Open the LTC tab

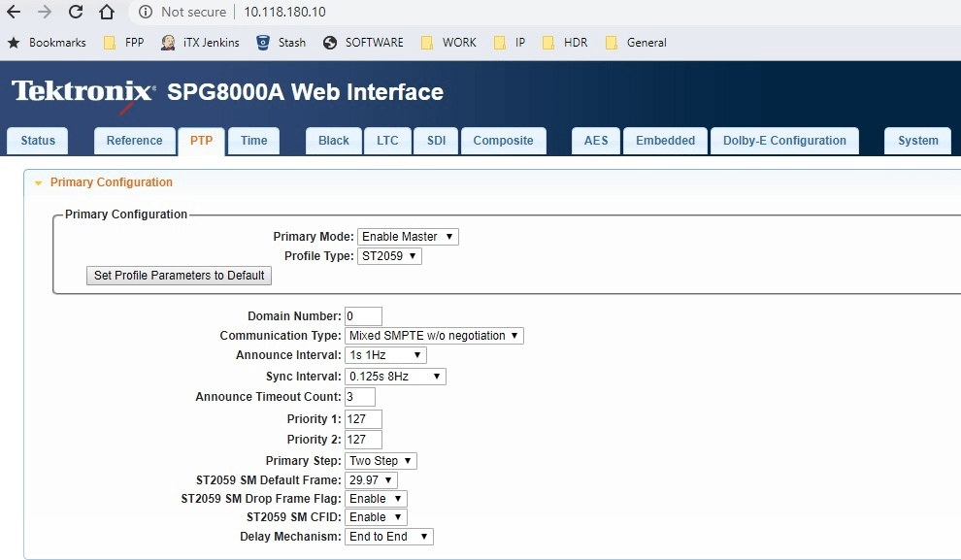(x=387, y=141)
